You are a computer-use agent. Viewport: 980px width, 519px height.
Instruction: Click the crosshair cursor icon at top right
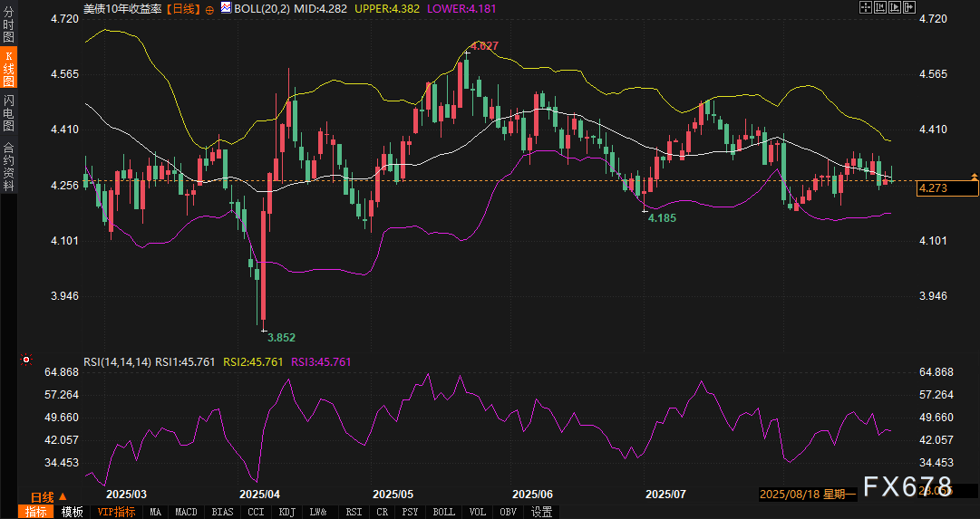[x=866, y=7]
